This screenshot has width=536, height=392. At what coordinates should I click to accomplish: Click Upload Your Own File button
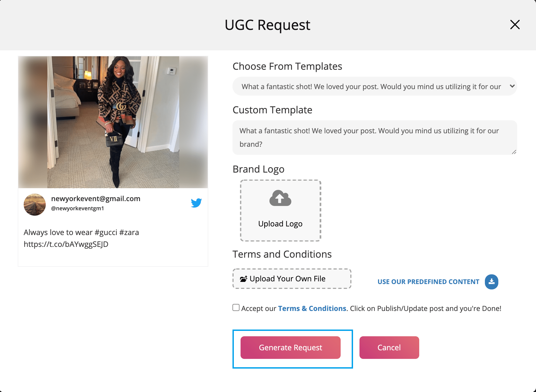point(292,279)
